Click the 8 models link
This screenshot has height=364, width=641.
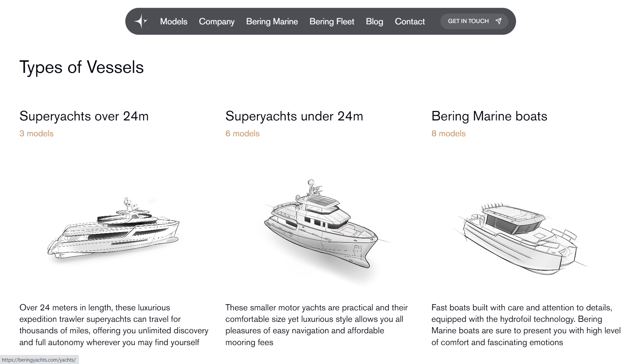coord(448,134)
